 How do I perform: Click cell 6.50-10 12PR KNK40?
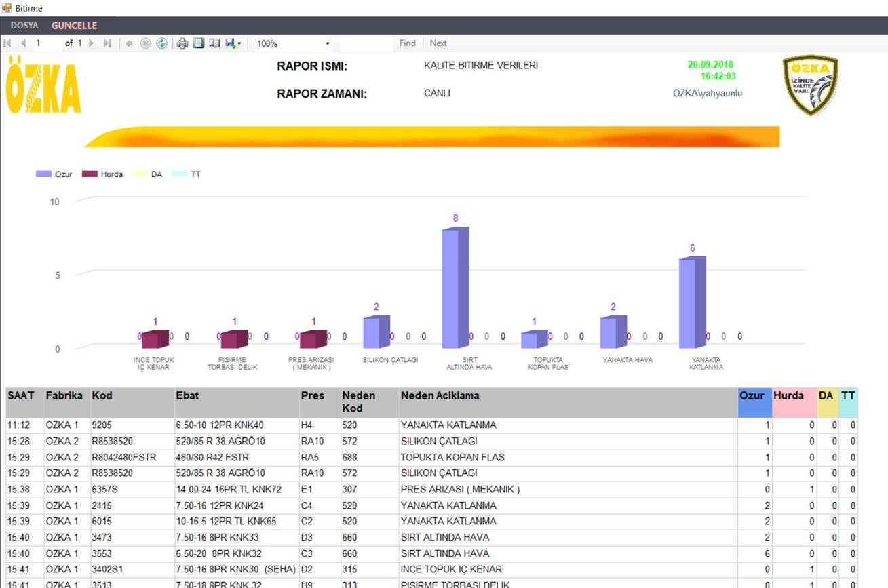(x=236, y=425)
